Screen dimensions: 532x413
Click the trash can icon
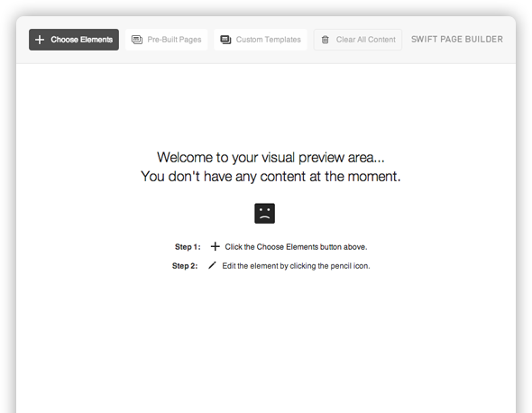pos(325,40)
